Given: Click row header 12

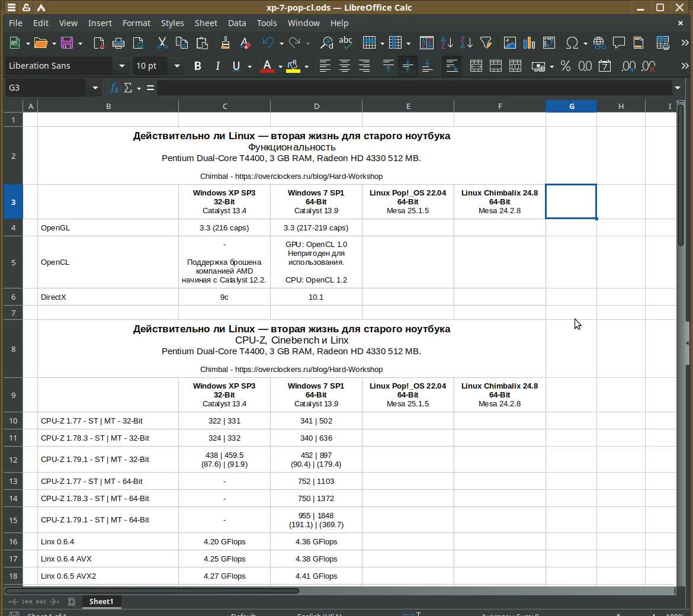Looking at the screenshot, I should pyautogui.click(x=13, y=460).
